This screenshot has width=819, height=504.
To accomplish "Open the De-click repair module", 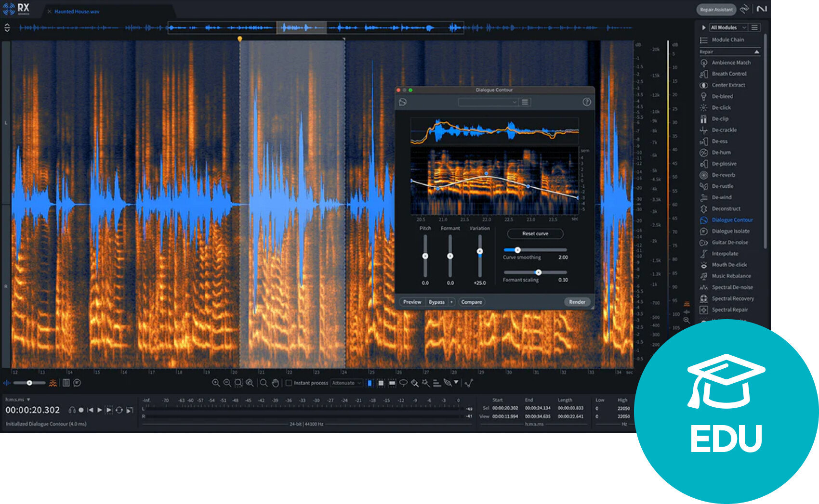I will click(721, 107).
